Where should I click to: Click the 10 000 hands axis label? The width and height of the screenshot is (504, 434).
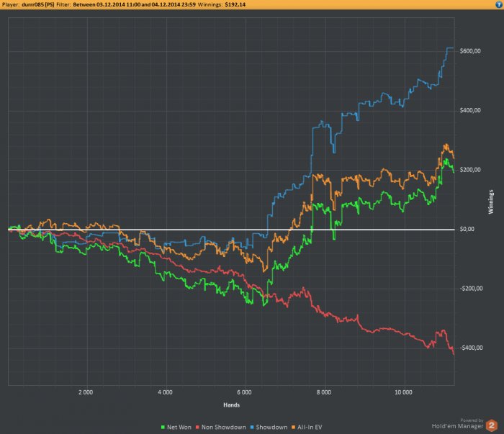(403, 392)
